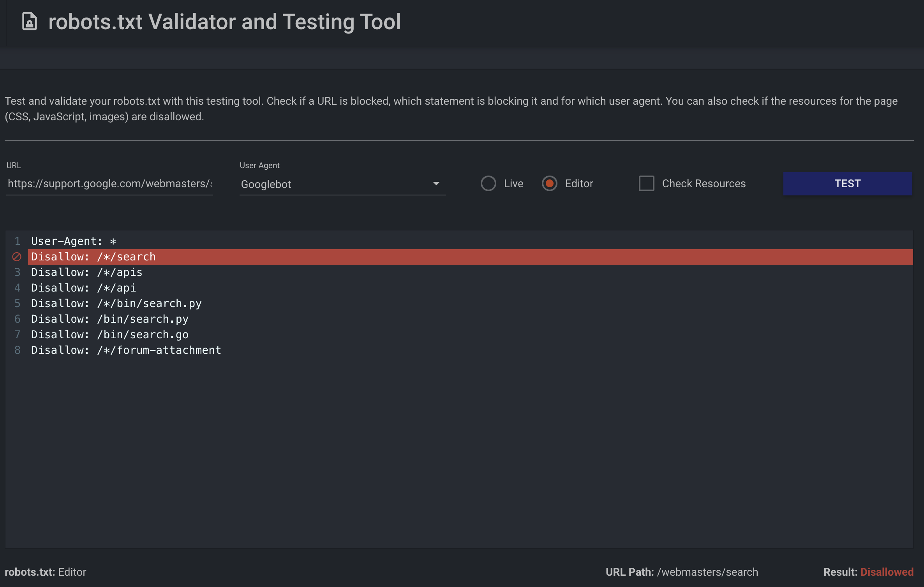
Task: Click the robots.txt Validator page title
Action: 224,22
